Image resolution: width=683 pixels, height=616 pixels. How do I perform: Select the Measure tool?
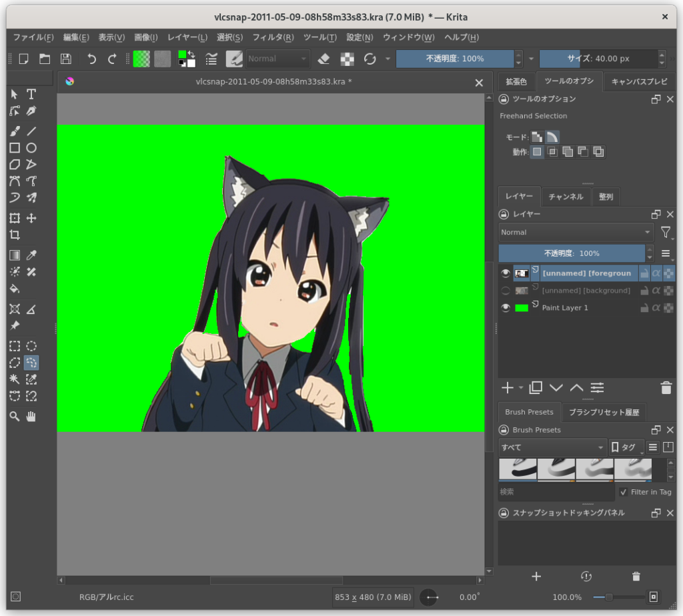[x=31, y=309]
